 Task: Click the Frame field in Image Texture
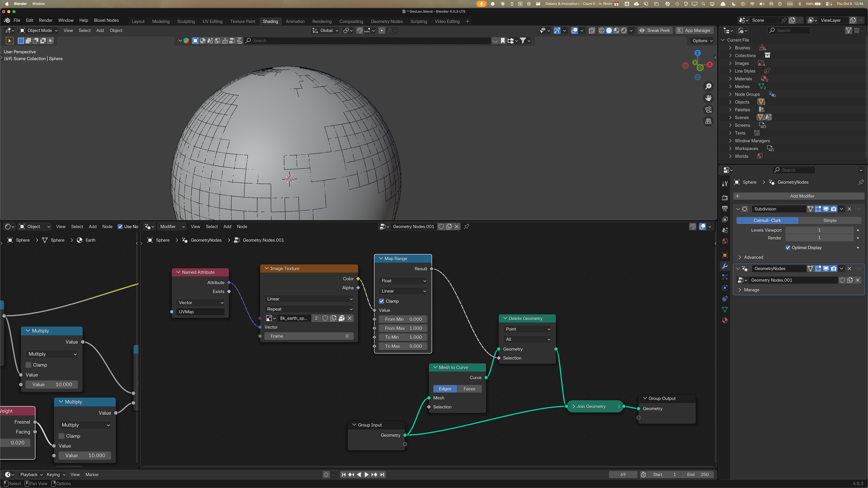(309, 336)
